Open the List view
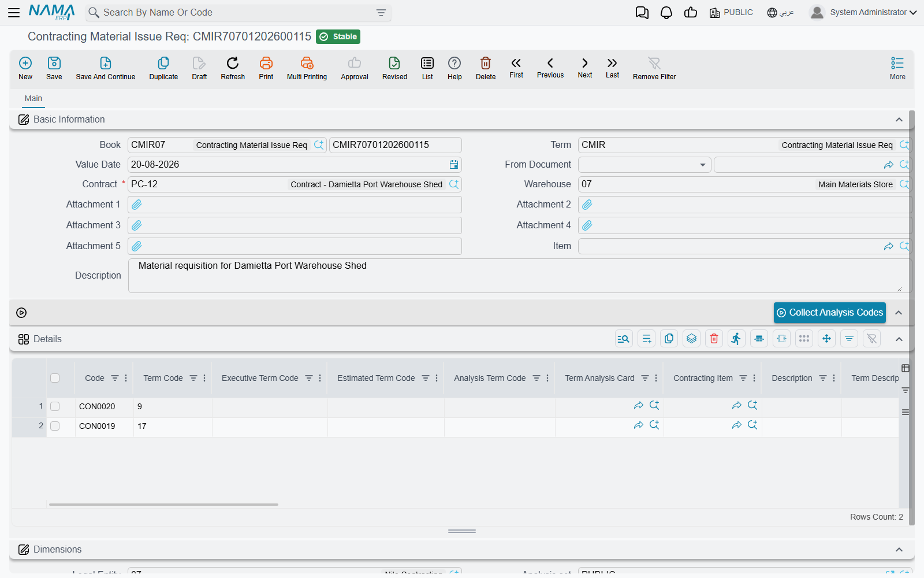 [427, 68]
